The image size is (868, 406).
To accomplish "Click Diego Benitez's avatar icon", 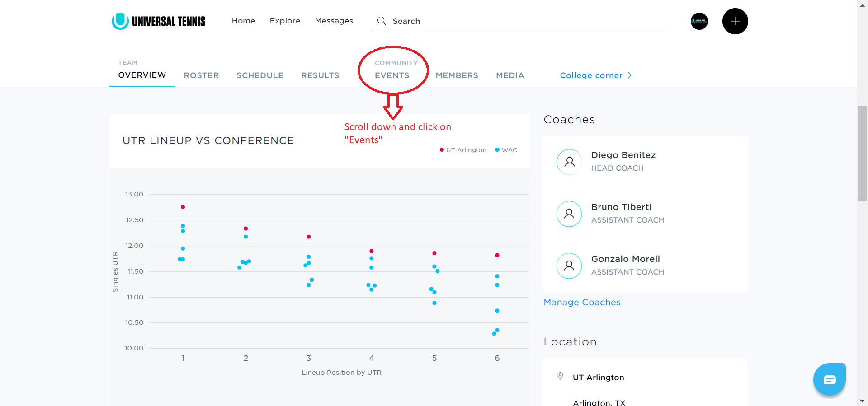I will (x=569, y=162).
